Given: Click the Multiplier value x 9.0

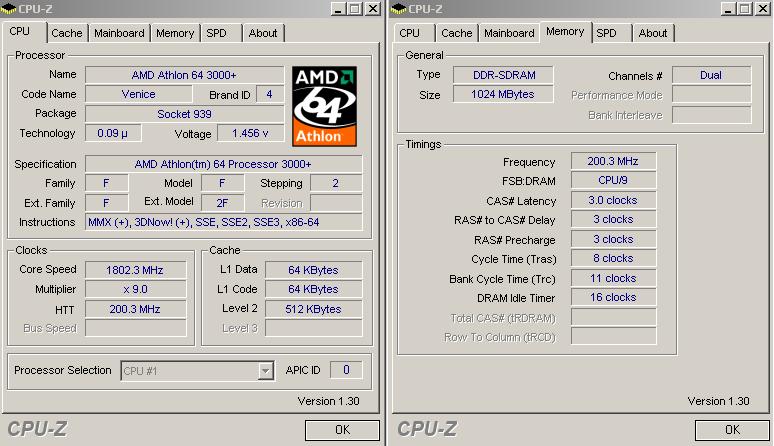Looking at the screenshot, I should pos(135,289).
